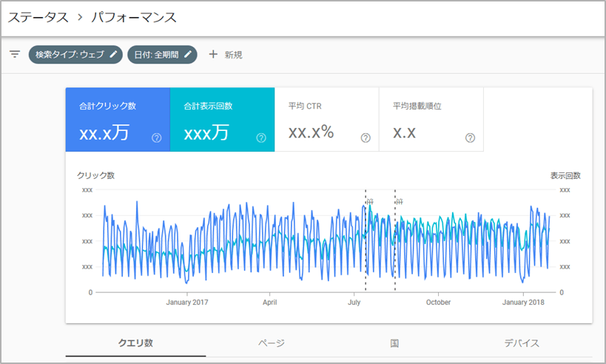Enable the 平均掲載順位 metric card
This screenshot has height=364, width=606.
click(x=431, y=119)
